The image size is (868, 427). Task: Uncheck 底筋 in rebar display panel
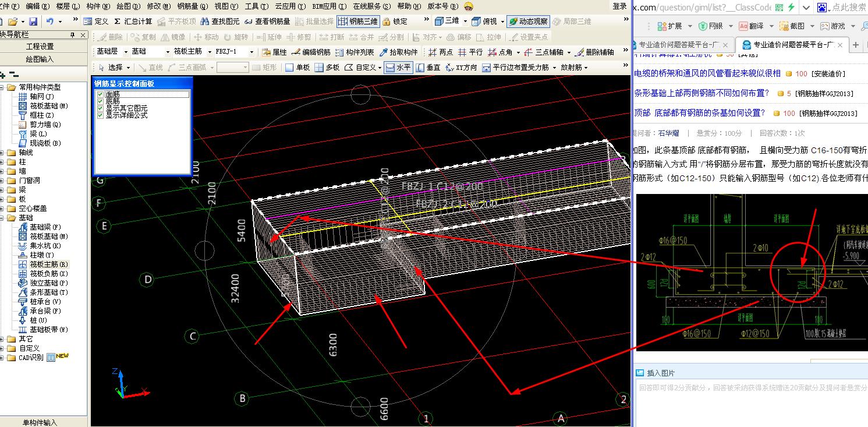point(101,101)
